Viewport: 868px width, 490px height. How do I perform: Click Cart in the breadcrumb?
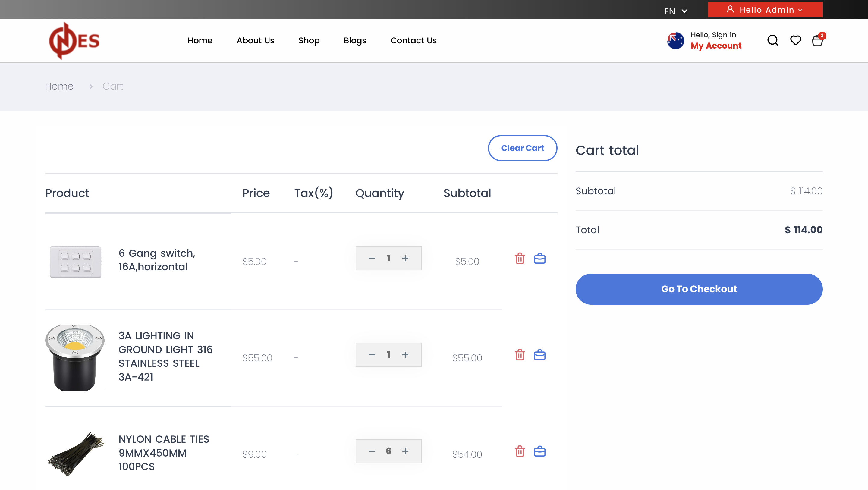click(x=112, y=86)
